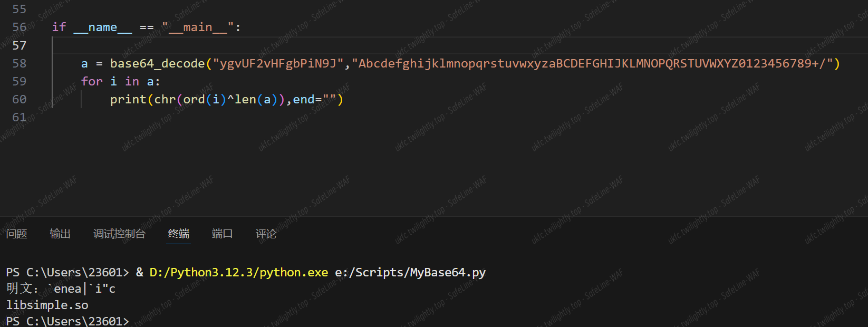Image resolution: width=868 pixels, height=327 pixels.
Task: Open the 问题 (Problems) panel tab
Action: (16, 234)
